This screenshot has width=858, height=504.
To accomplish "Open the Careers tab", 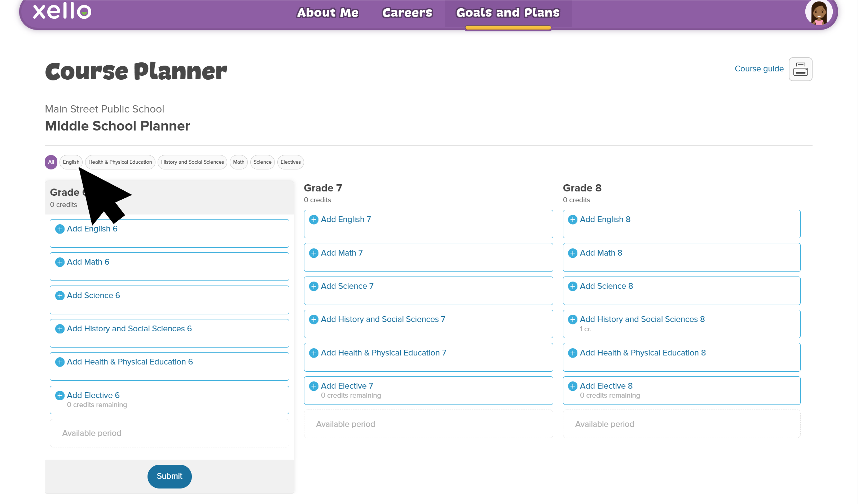I will [407, 13].
